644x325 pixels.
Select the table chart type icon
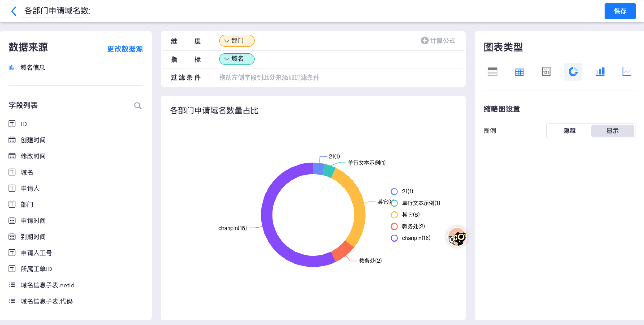pyautogui.click(x=492, y=72)
